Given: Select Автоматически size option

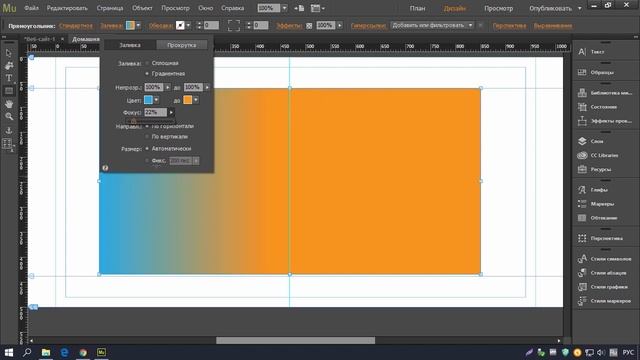Looking at the screenshot, I should tap(147, 149).
